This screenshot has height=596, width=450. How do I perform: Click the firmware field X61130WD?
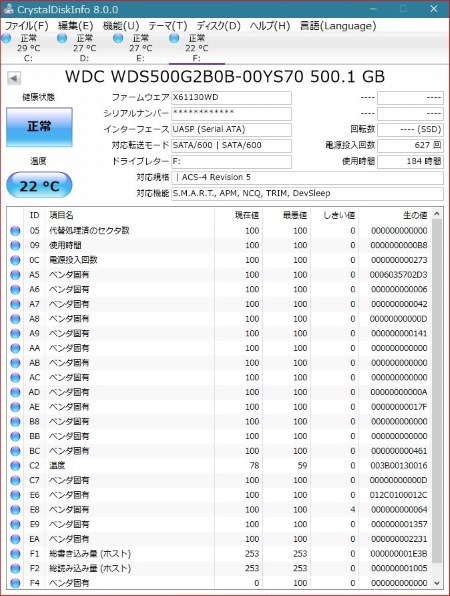point(231,98)
